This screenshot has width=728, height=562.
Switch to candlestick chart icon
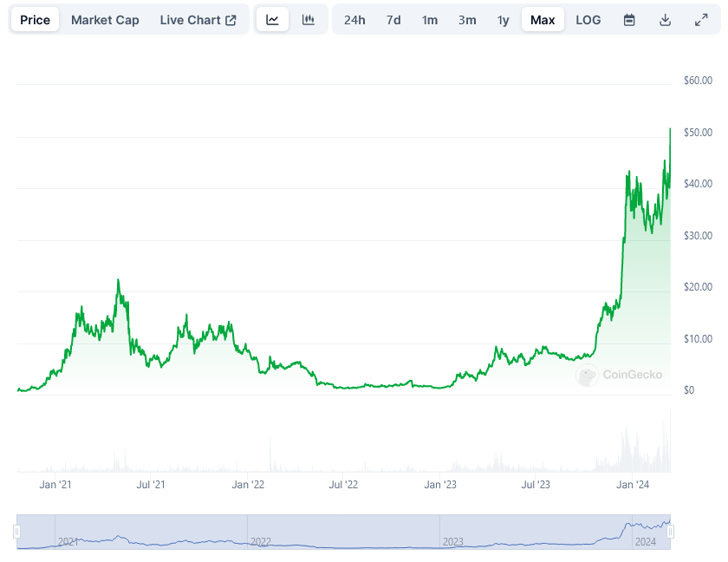pos(309,19)
